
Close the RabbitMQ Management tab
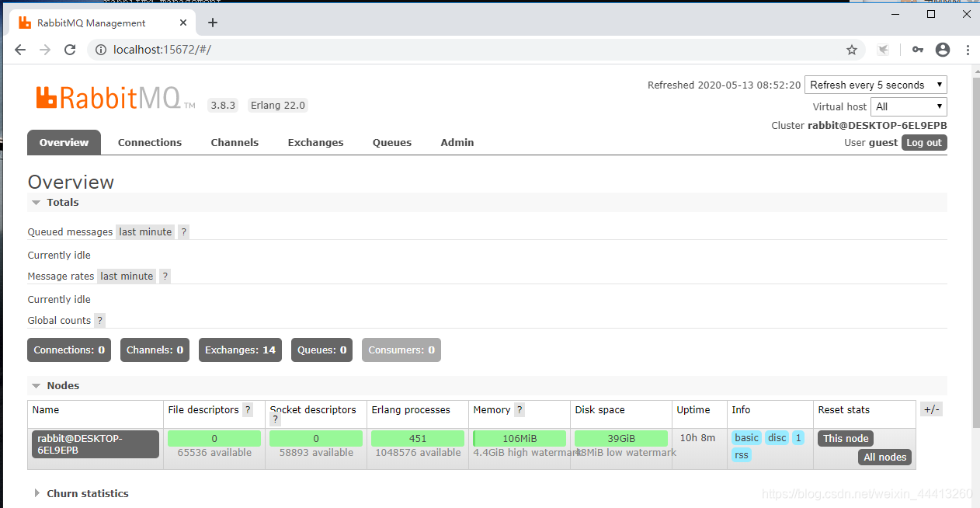[182, 23]
